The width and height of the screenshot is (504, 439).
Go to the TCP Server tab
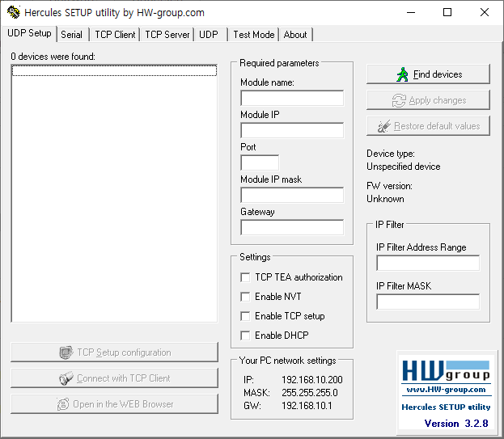coord(167,35)
